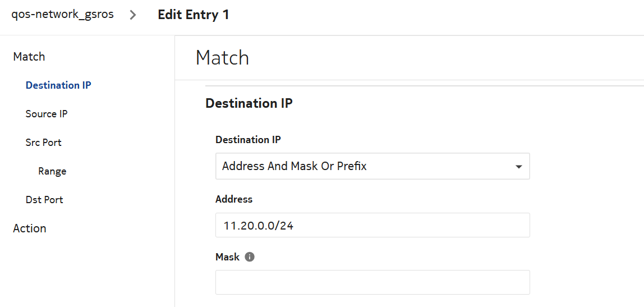Go to Dst Port section

[44, 200]
